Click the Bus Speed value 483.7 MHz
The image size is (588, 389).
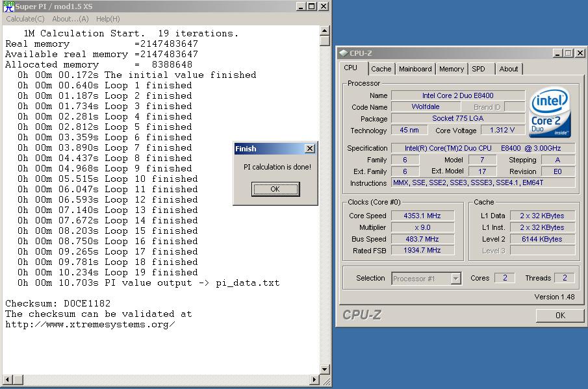[422, 239]
